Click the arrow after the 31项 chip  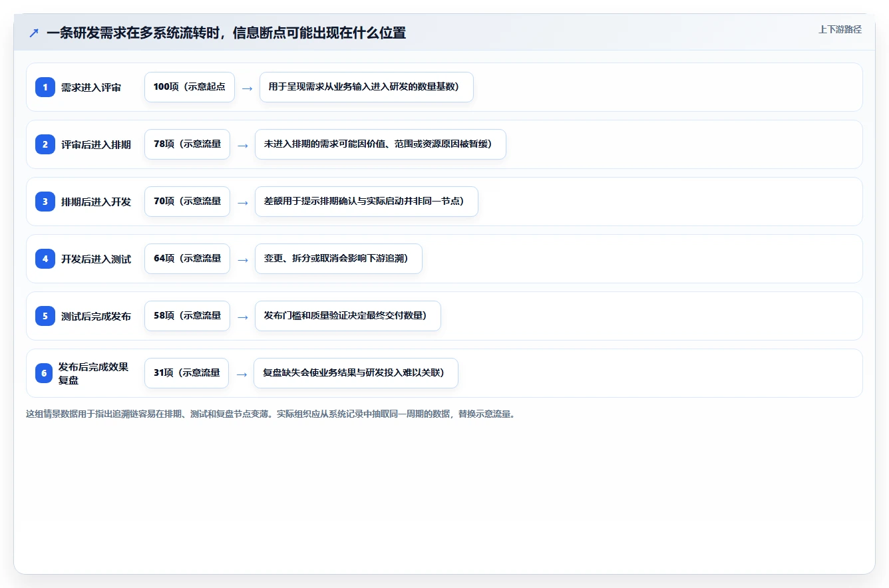coord(242,374)
